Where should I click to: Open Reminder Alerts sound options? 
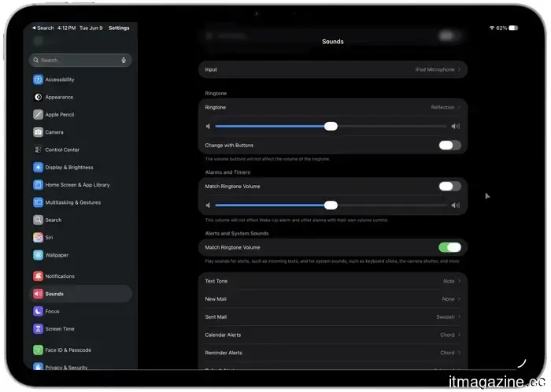(x=333, y=353)
